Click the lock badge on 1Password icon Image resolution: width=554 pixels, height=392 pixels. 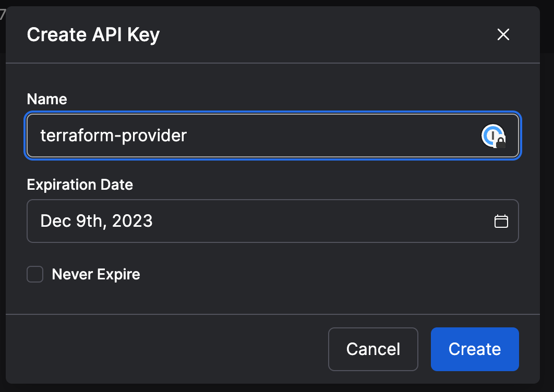point(501,142)
